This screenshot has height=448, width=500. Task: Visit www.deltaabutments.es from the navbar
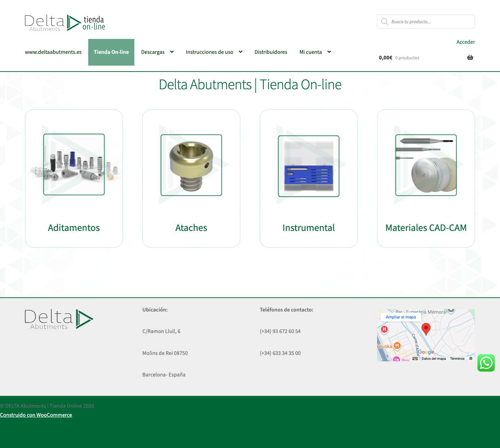(53, 52)
